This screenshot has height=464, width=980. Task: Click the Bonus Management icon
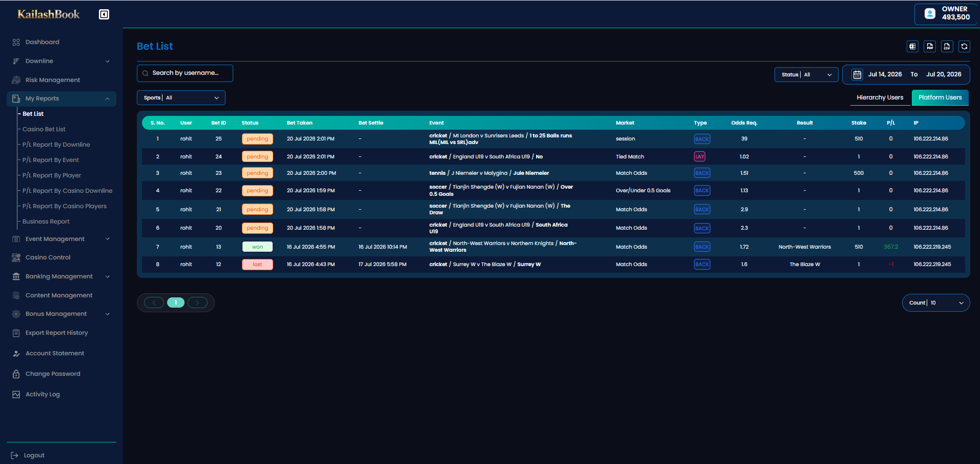(x=16, y=314)
